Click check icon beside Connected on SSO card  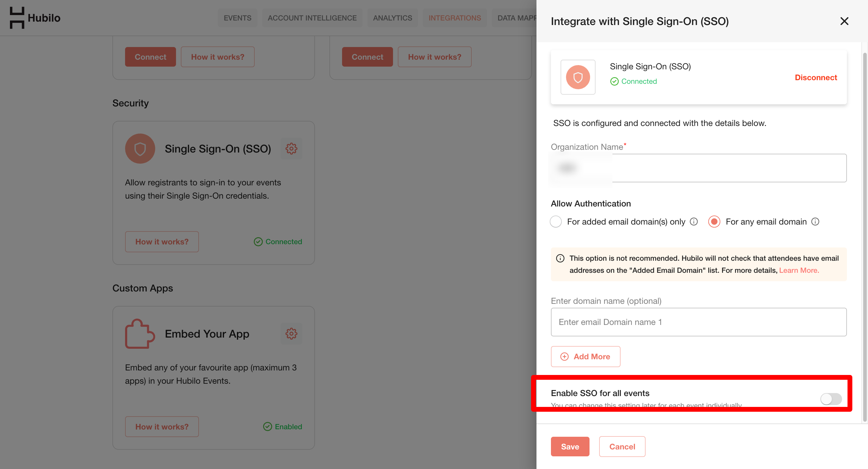point(258,241)
